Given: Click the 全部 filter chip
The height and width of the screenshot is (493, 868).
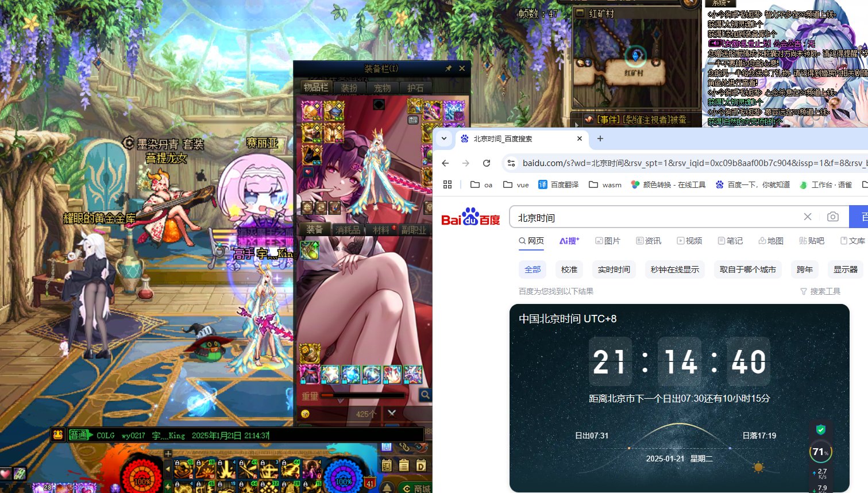Looking at the screenshot, I should point(533,269).
